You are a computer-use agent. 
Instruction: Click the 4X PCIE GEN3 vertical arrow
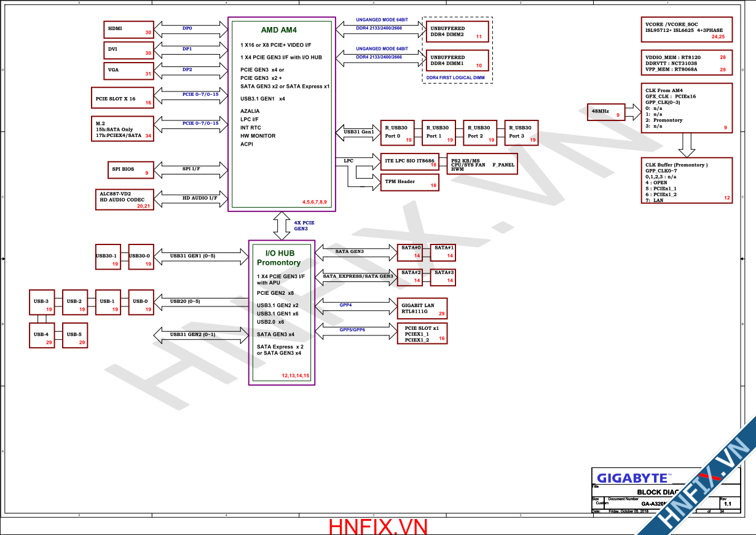282,225
